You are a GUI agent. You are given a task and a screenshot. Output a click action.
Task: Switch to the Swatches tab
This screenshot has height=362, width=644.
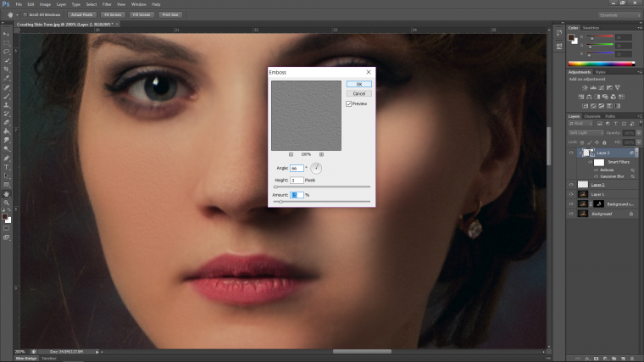coord(591,28)
